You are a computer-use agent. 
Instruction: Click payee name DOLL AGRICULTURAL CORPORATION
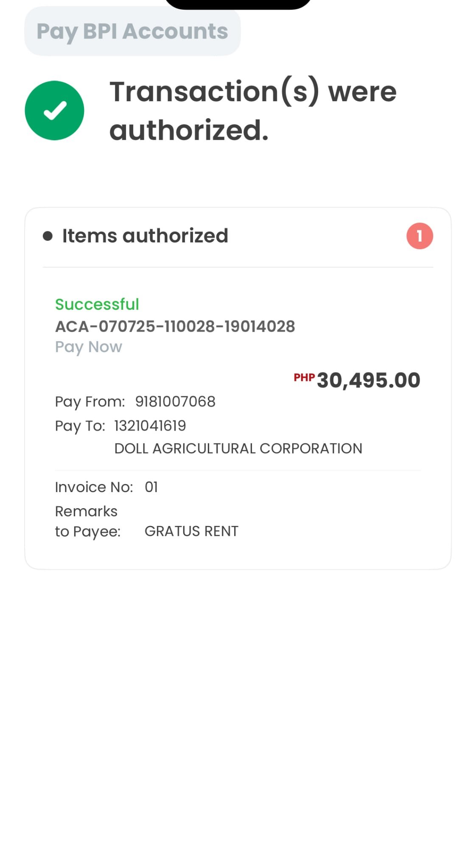point(238,448)
